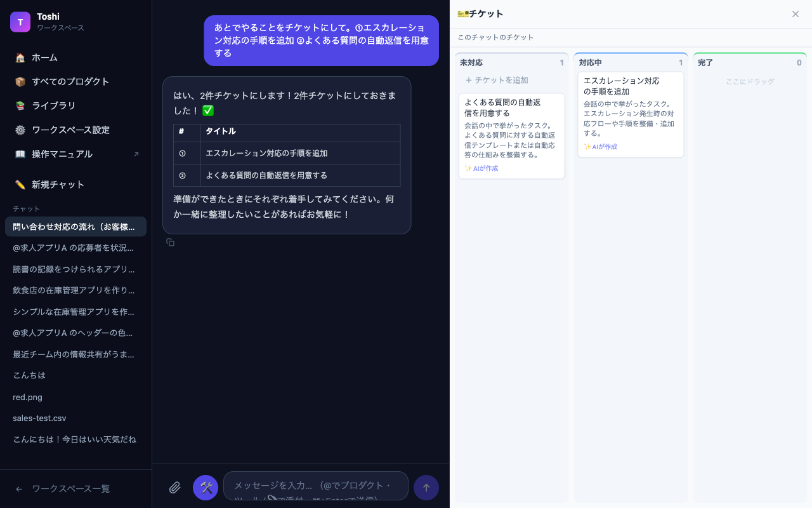This screenshot has width=812, height=508.
Task: Click table row よくある質問の自動返信を用意する
Action: 287,175
